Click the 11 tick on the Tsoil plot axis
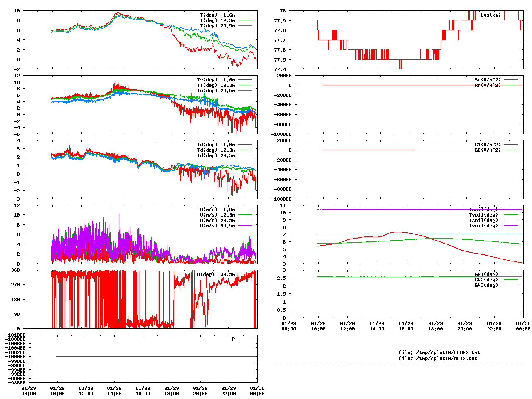Viewport: 532px width, 399px height. [283, 205]
